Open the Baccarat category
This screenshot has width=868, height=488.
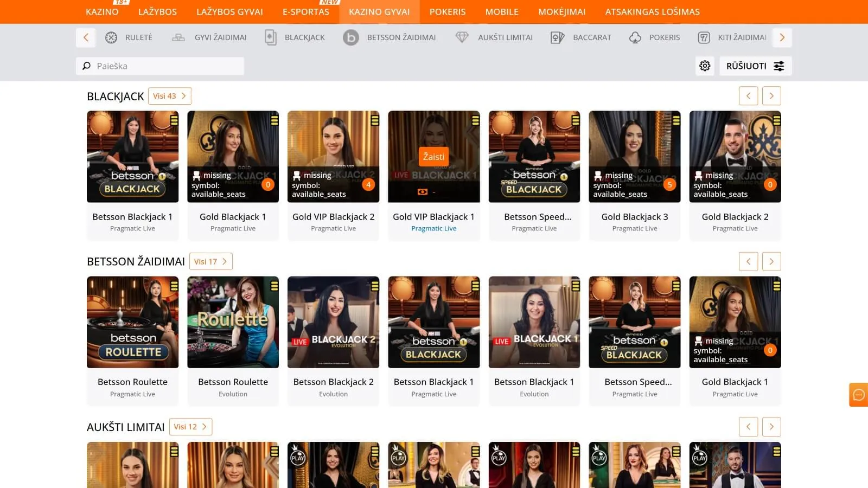coord(580,37)
